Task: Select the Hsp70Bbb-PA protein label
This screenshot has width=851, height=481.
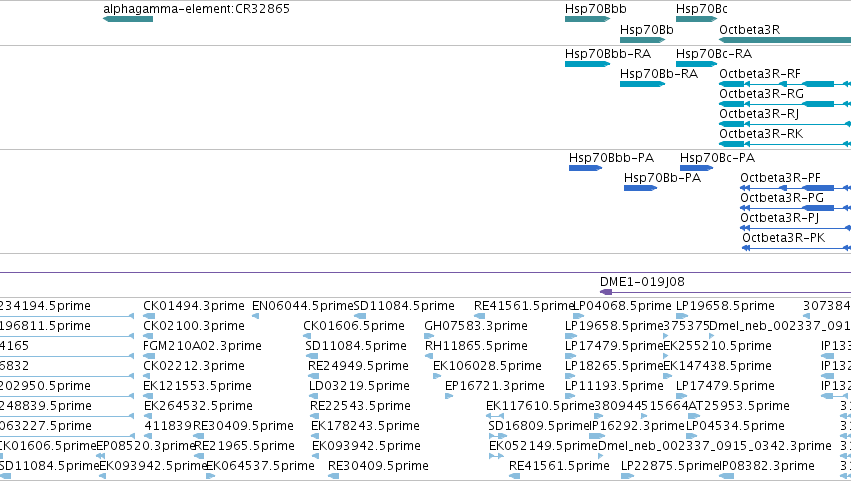Action: 611,158
